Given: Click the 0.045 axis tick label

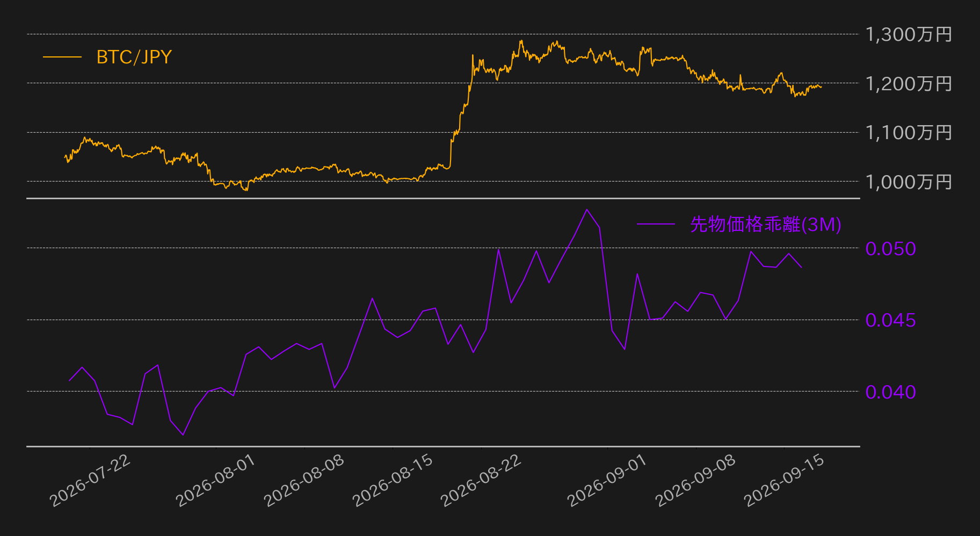Looking at the screenshot, I should coord(891,320).
